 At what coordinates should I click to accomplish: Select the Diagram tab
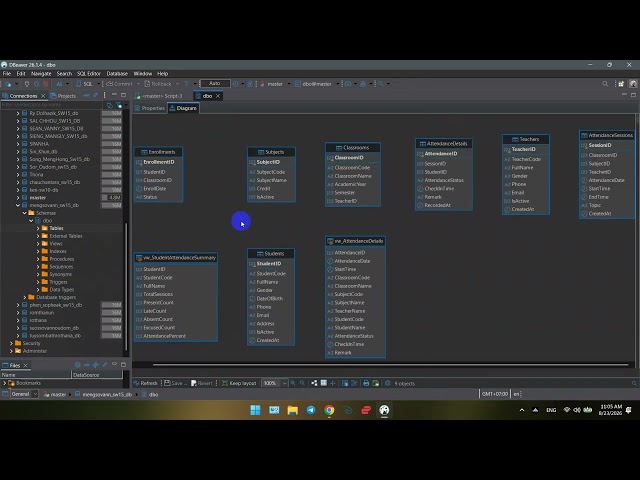click(183, 108)
